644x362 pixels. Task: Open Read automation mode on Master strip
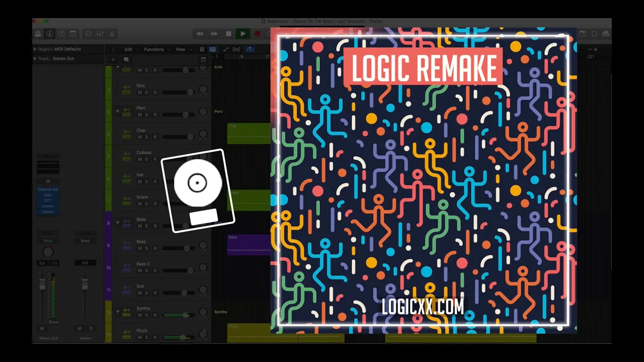[x=85, y=241]
